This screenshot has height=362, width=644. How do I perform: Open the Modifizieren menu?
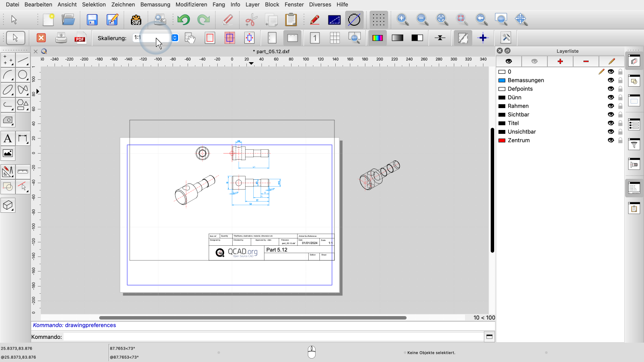[191, 4]
